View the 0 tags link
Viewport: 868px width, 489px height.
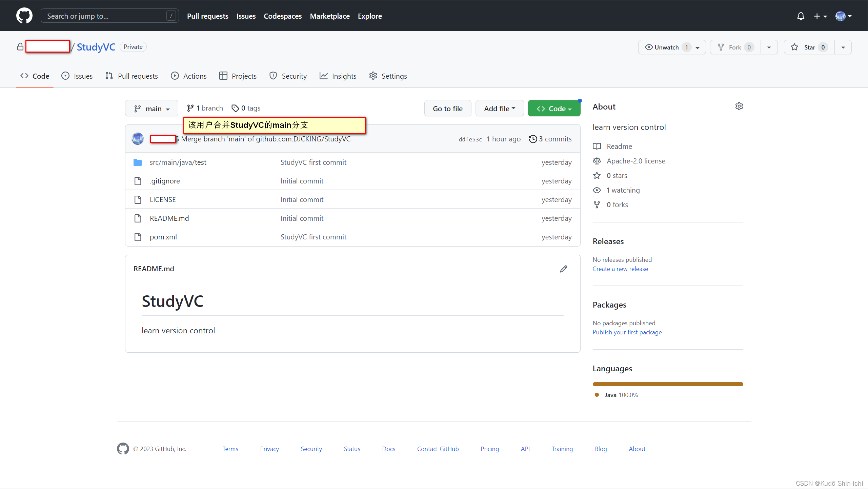[x=246, y=108]
